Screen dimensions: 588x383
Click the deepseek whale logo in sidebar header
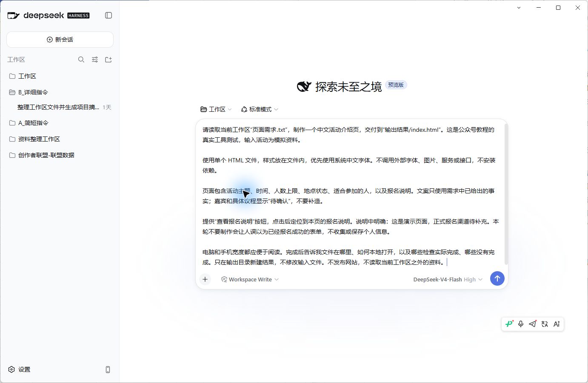point(14,16)
